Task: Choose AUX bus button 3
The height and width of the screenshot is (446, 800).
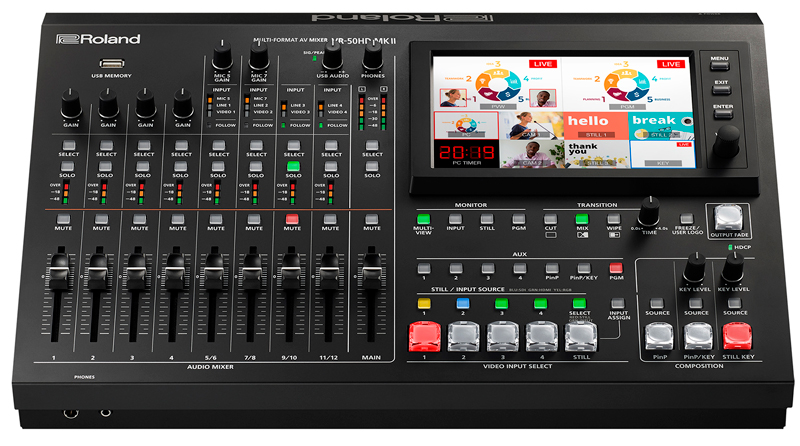Action: (x=488, y=268)
